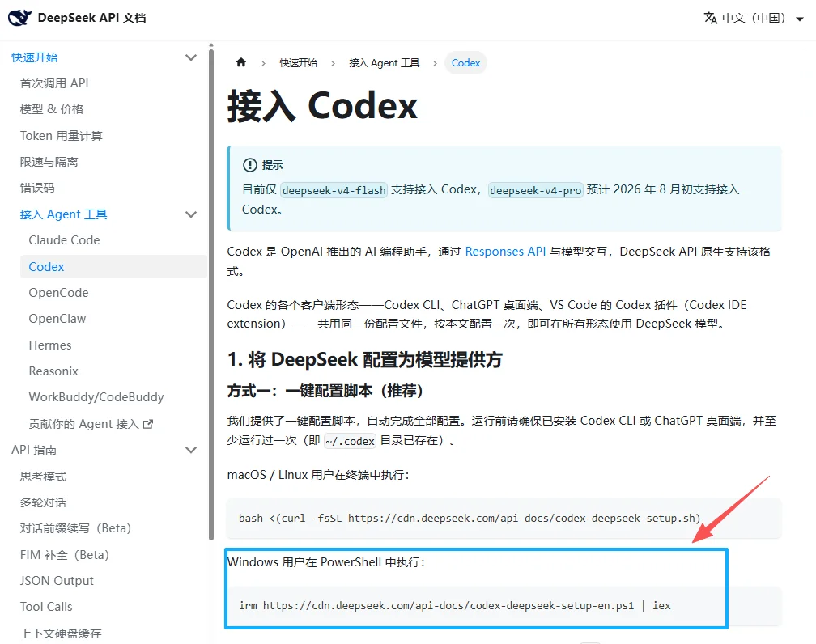Open the 首次调用 API page

pos(54,83)
